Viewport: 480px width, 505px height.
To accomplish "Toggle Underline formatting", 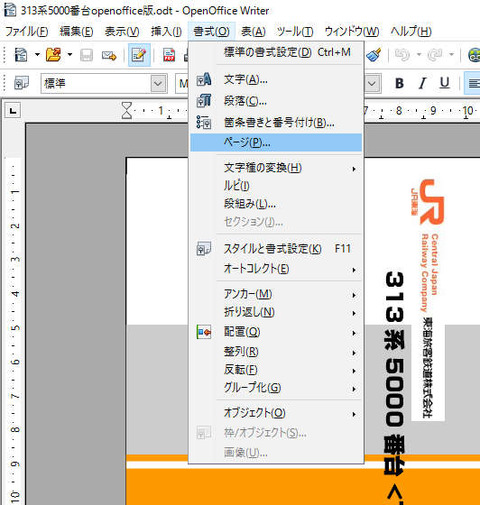I will click(444, 83).
